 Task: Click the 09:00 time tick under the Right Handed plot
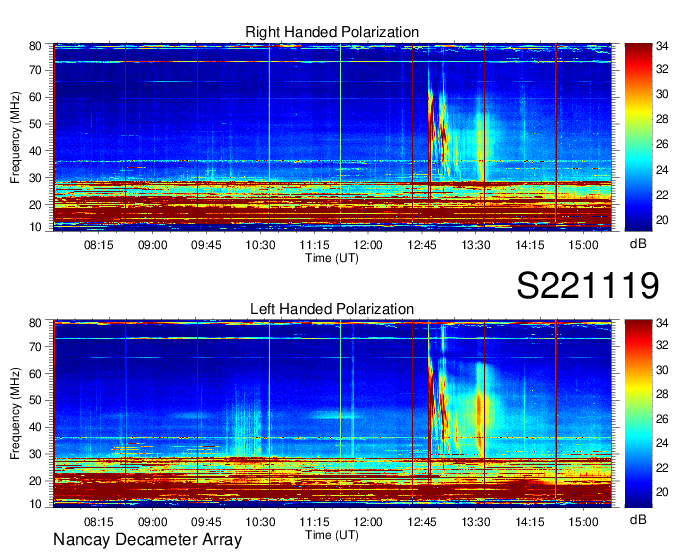coord(152,245)
